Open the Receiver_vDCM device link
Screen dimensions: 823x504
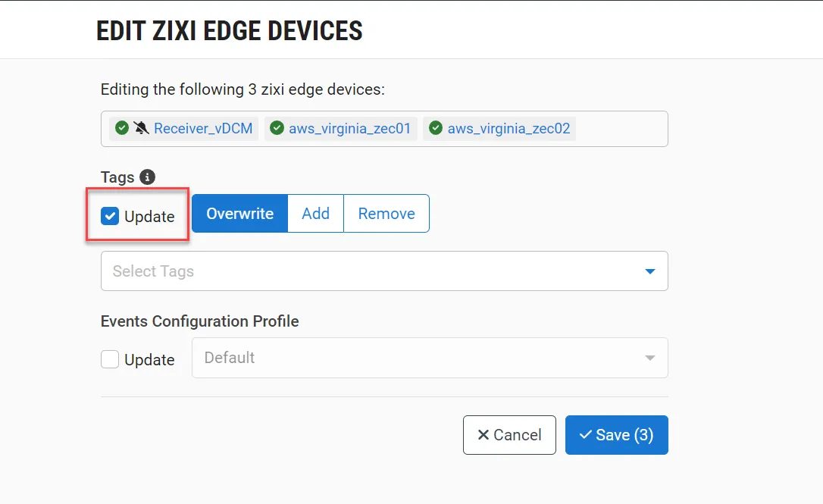point(203,129)
